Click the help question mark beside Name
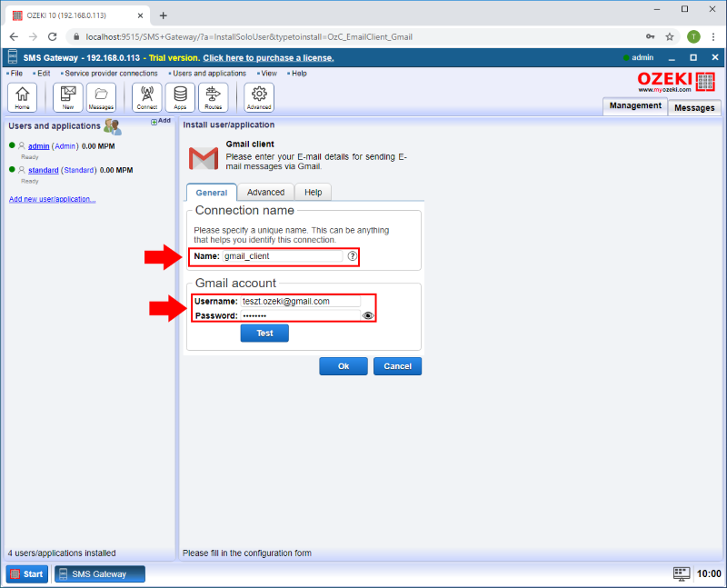 tap(353, 256)
